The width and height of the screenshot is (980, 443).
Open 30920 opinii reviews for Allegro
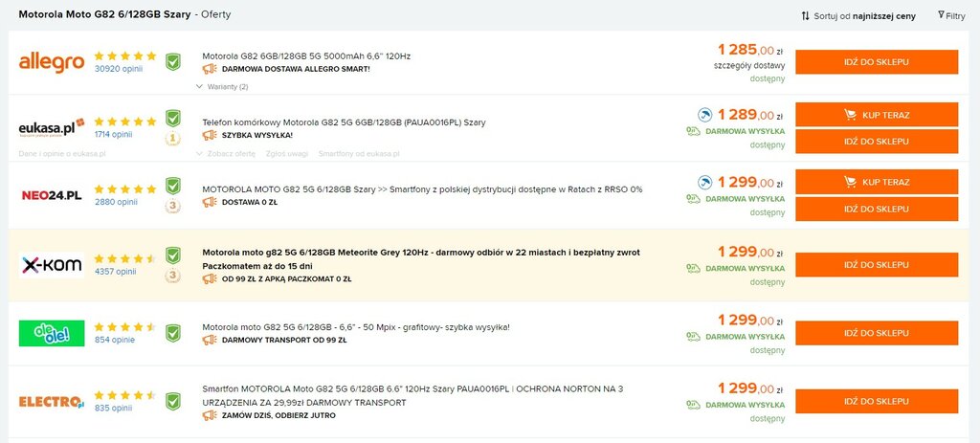[119, 69]
